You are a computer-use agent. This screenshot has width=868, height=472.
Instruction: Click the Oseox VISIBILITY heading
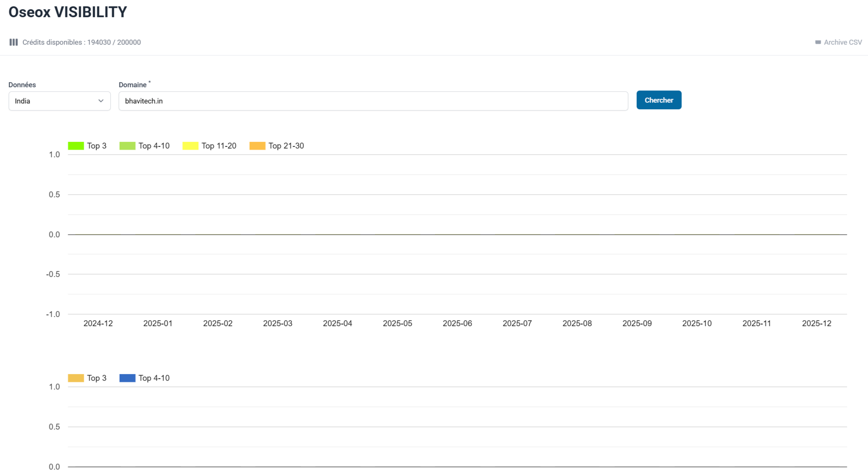pyautogui.click(x=68, y=12)
